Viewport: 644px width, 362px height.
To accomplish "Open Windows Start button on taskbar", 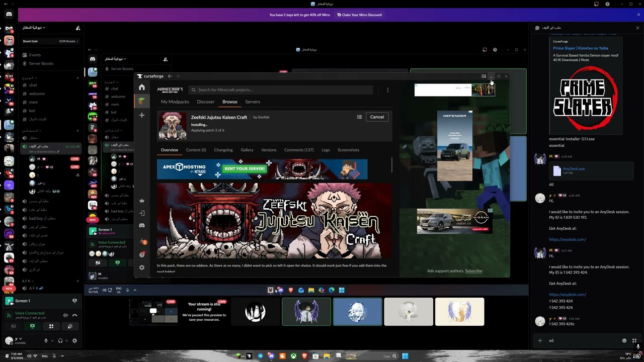I will pyautogui.click(x=405, y=356).
